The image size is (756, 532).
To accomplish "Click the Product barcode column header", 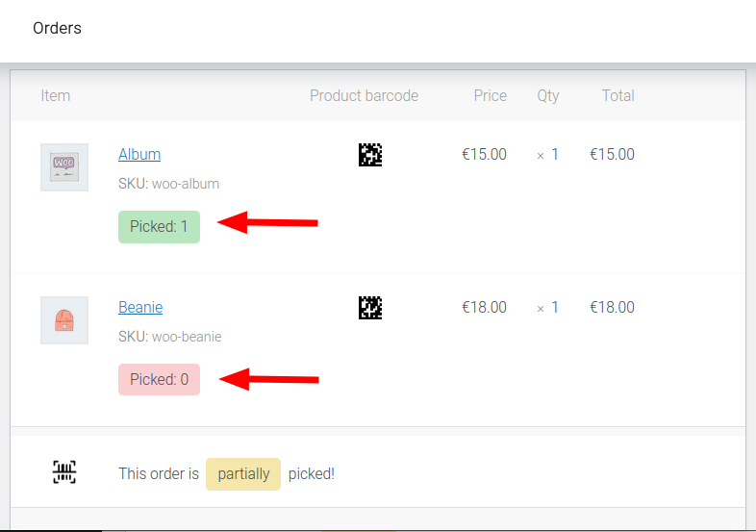I will [x=364, y=95].
